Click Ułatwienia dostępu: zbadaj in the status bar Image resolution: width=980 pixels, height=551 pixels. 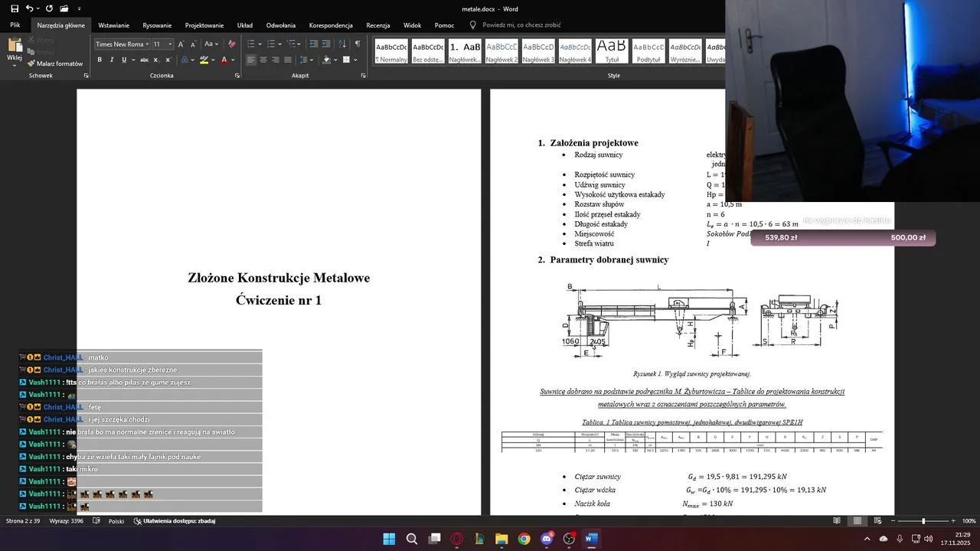[x=174, y=521]
